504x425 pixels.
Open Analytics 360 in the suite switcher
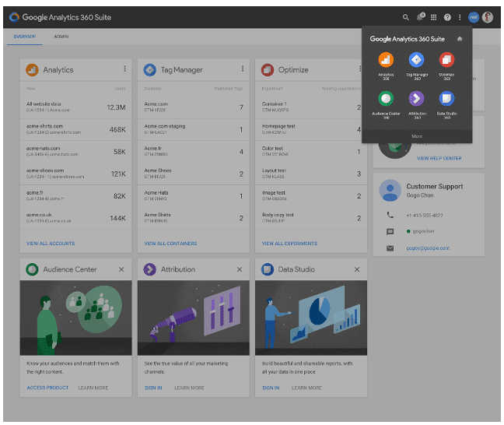tap(386, 61)
